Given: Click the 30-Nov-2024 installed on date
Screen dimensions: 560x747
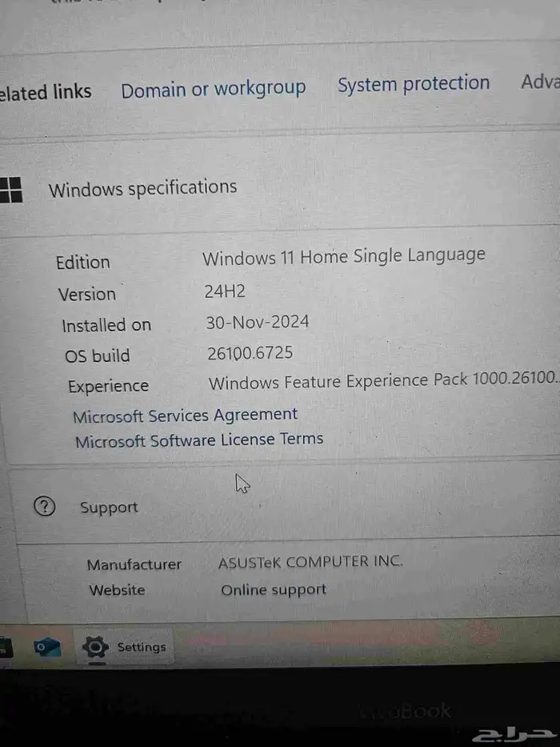Looking at the screenshot, I should [x=257, y=322].
